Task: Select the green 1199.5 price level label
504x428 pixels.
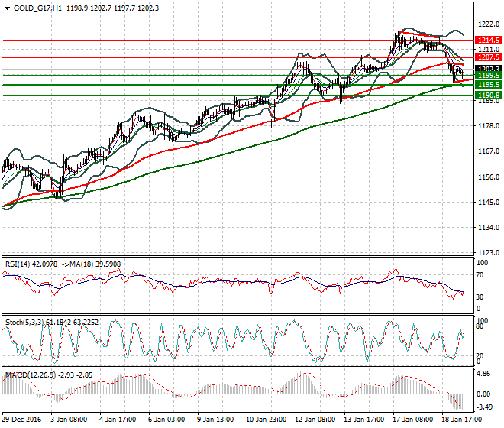Action: pos(489,76)
